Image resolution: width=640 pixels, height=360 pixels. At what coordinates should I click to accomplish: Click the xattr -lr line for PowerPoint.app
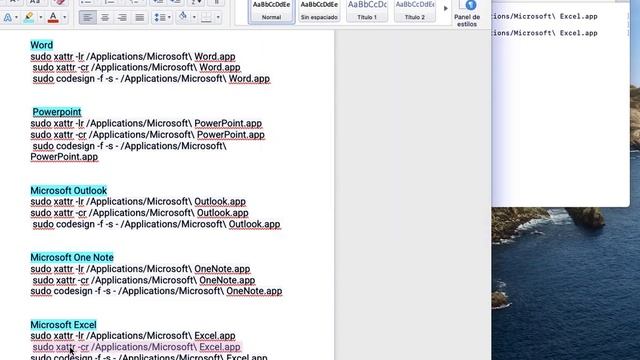pos(146,123)
